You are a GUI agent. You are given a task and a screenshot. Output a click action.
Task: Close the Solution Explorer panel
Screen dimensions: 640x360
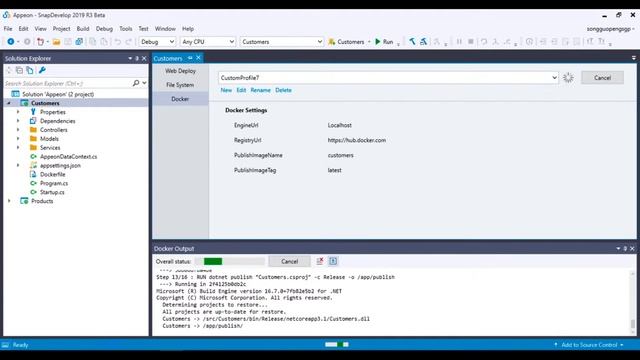(144, 58)
